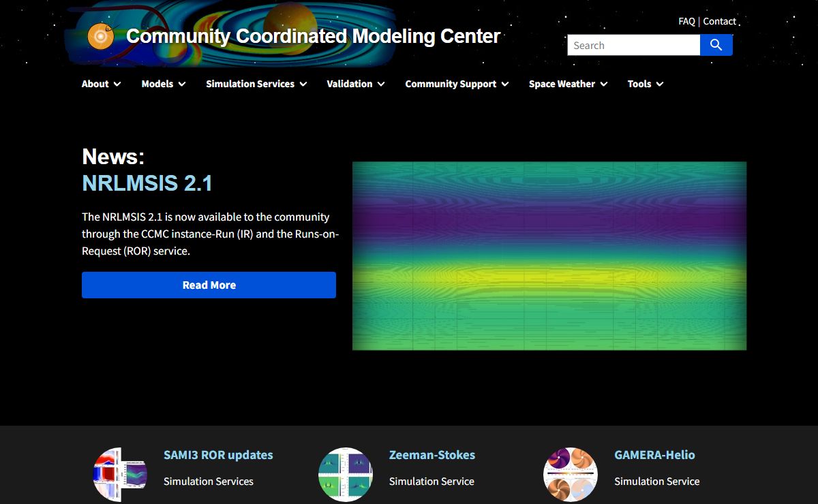Screen dimensions: 818x504
Task: Open the About navigation item
Action: click(x=95, y=84)
